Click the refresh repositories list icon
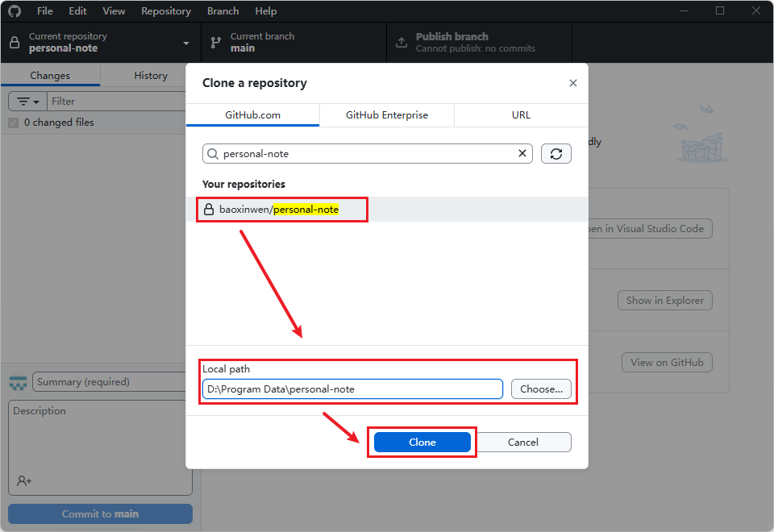Viewport: 774px width, 532px height. 556,154
